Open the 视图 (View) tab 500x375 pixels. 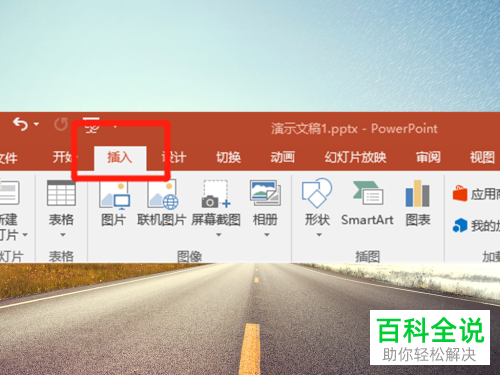(x=482, y=157)
